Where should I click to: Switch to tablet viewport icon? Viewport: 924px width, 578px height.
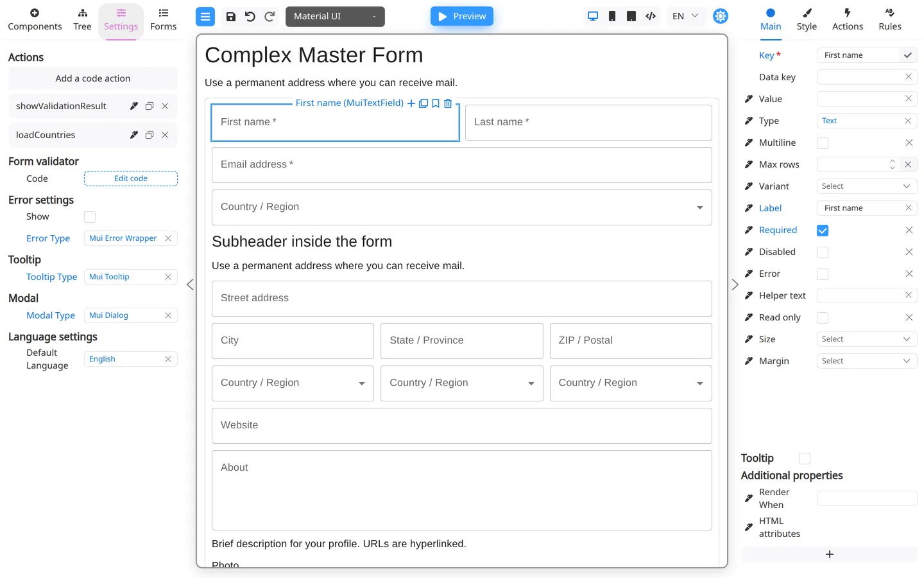[x=631, y=16]
